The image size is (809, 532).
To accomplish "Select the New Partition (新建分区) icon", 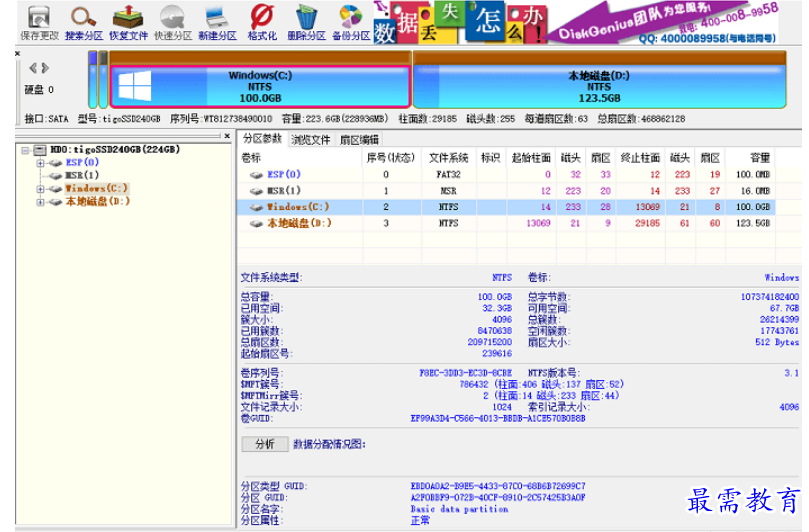I will (x=217, y=23).
